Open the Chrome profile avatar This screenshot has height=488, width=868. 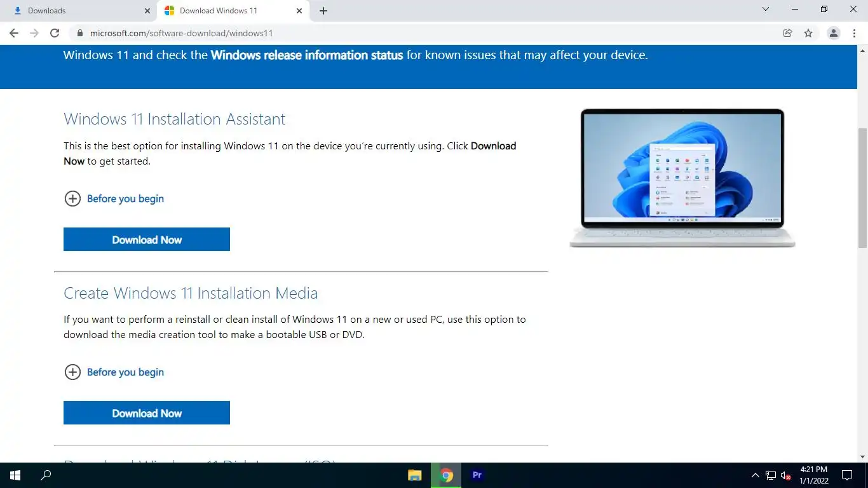[x=834, y=33]
